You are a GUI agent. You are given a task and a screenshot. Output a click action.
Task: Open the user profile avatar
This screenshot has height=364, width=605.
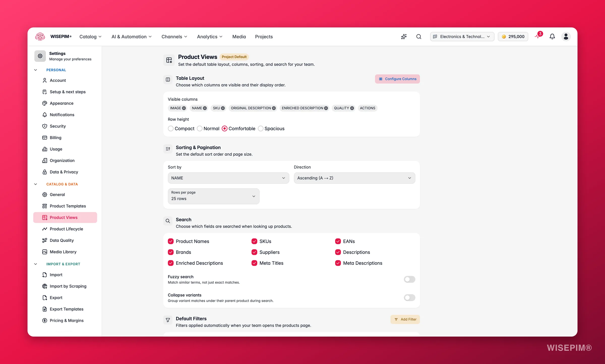(x=566, y=37)
